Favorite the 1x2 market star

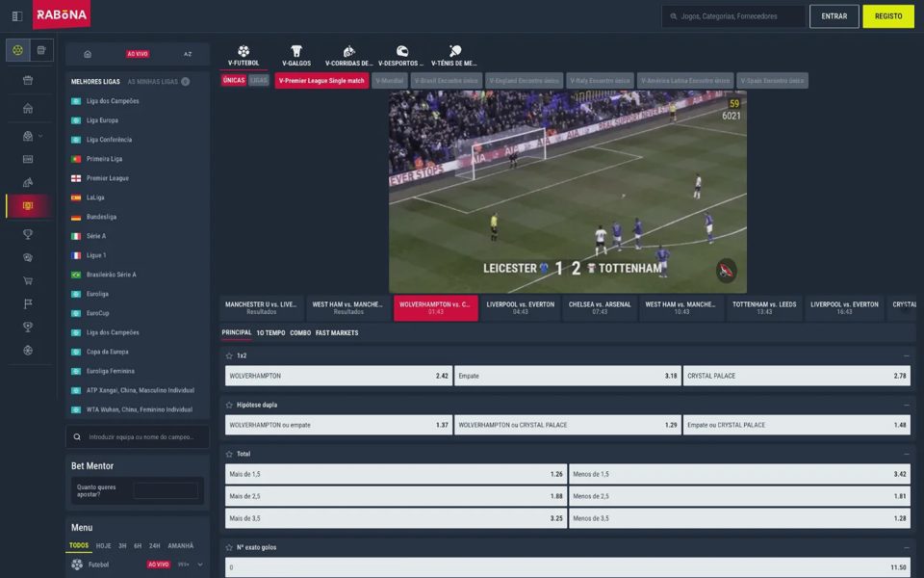coord(229,356)
